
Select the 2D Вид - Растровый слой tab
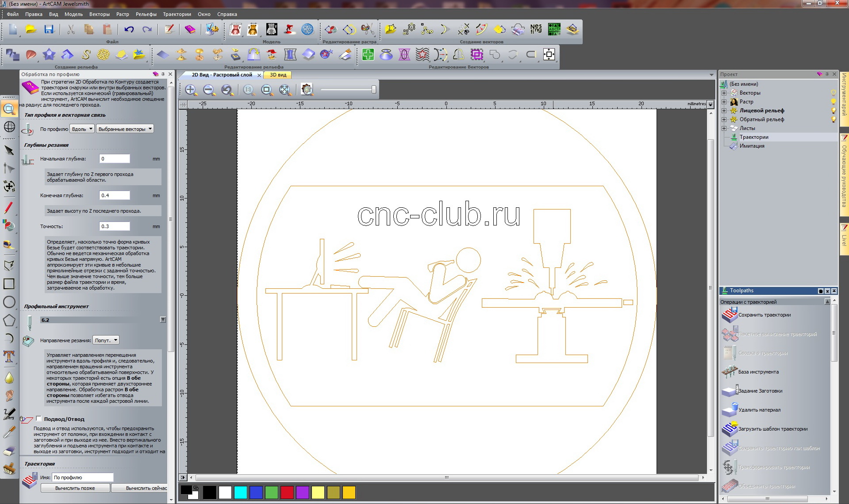222,75
